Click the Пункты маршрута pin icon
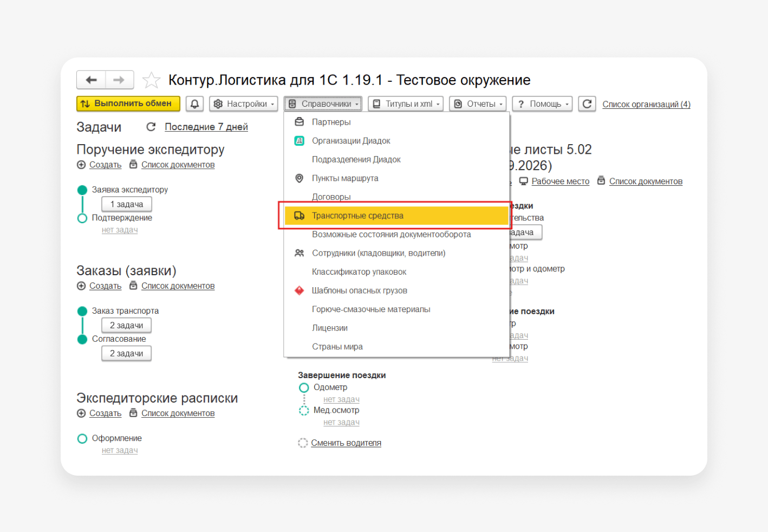The image size is (768, 532). [299, 178]
